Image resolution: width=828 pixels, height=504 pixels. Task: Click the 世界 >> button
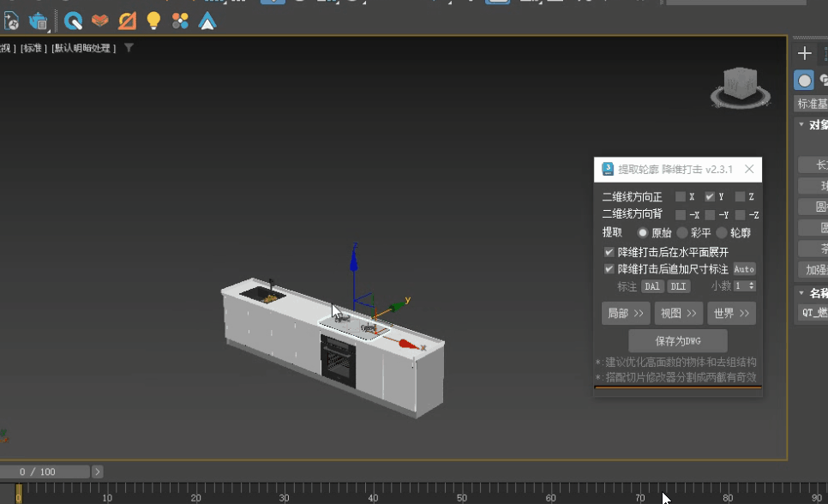(731, 313)
